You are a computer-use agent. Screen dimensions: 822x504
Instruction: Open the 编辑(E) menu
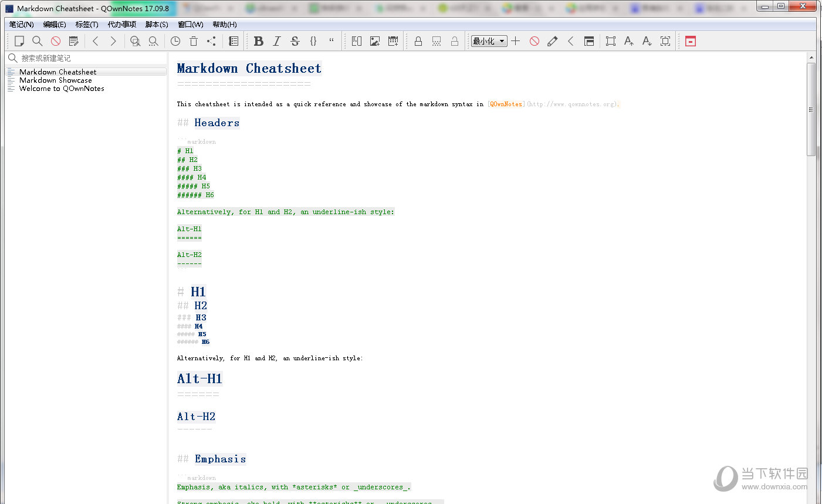[x=55, y=24]
